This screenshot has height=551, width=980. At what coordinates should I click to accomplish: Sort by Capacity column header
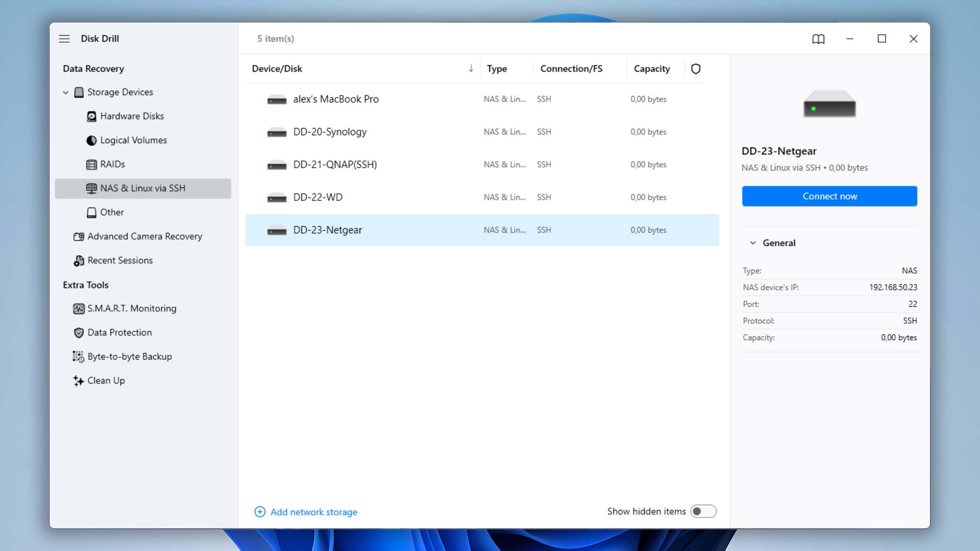[652, 69]
